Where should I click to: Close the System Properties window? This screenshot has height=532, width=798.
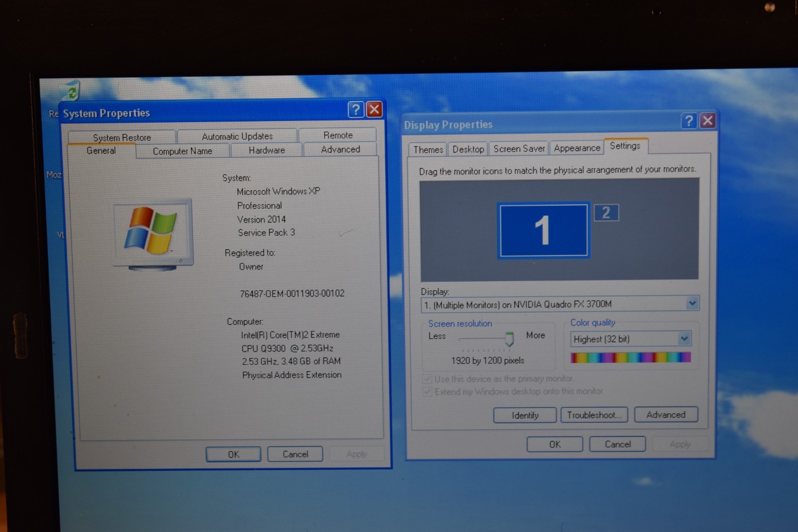click(x=374, y=109)
